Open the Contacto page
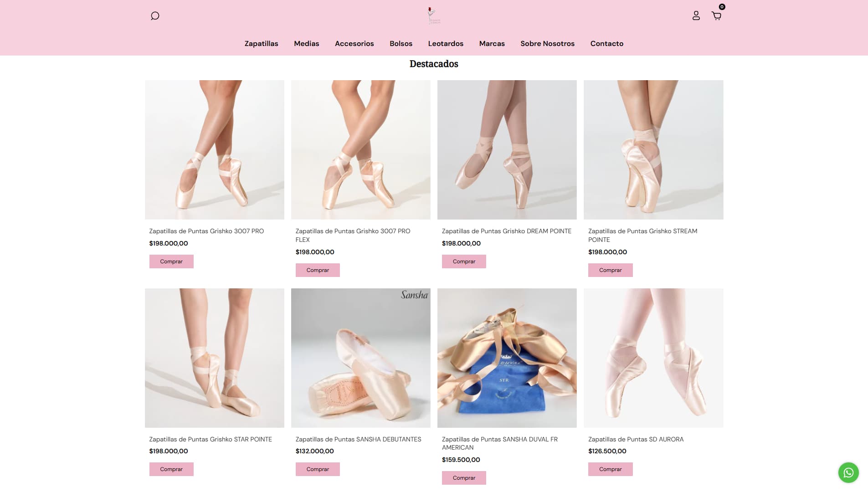This screenshot has height=492, width=868. 606,43
